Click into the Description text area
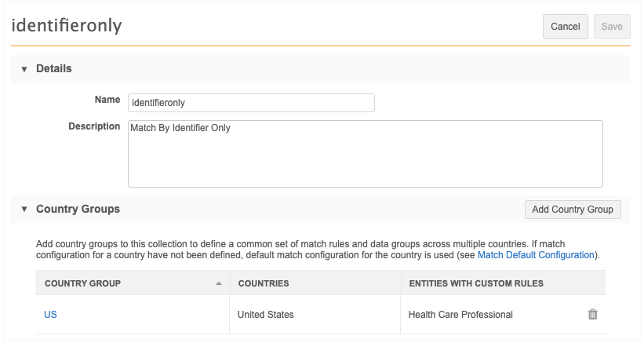644x343 pixels. (x=365, y=153)
